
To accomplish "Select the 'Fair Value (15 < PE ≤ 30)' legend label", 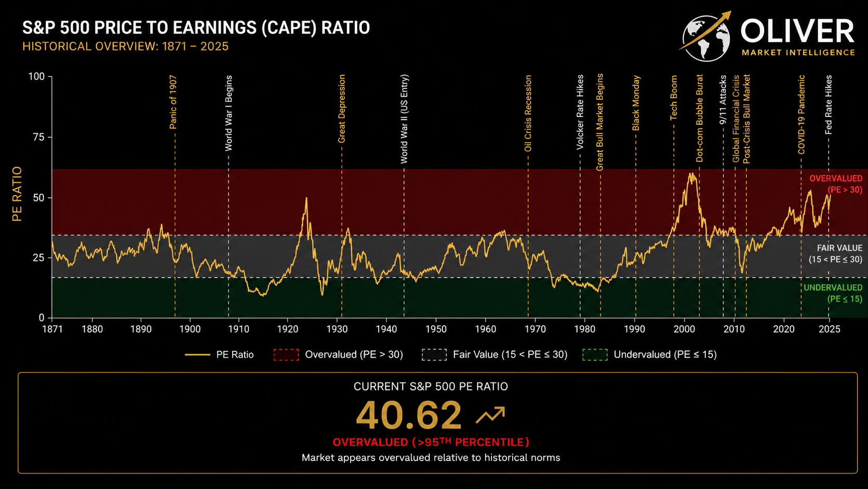I will [510, 355].
